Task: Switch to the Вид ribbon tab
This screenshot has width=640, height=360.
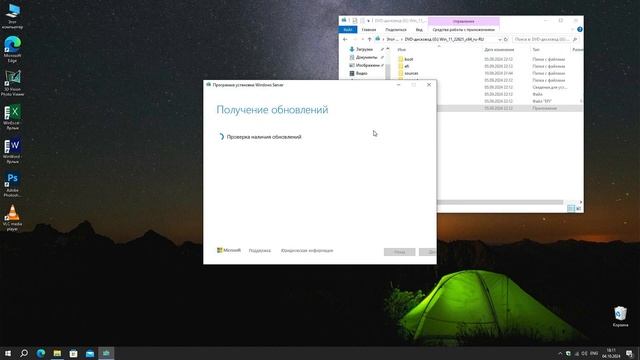Action: pos(419,29)
